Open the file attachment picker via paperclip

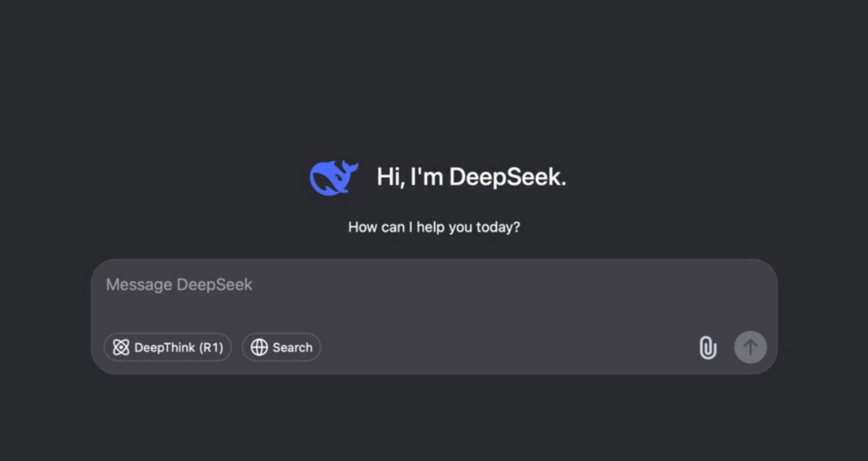(708, 347)
